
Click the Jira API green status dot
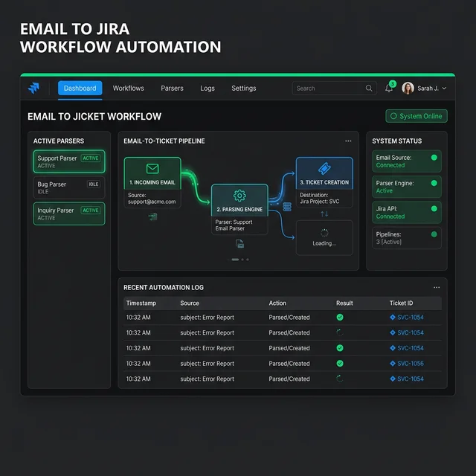(434, 208)
